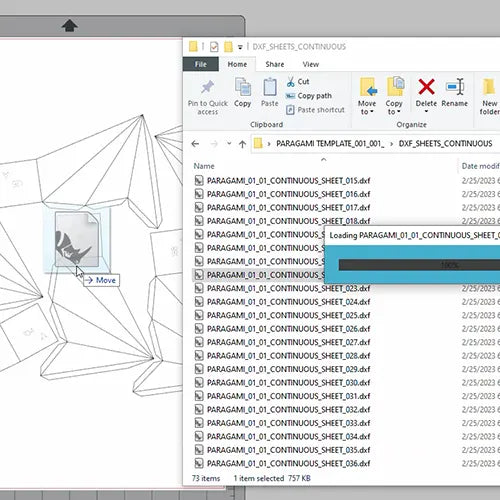Click the dxf file icon for SHEET_015
This screenshot has width=500, height=500.
coord(199,181)
